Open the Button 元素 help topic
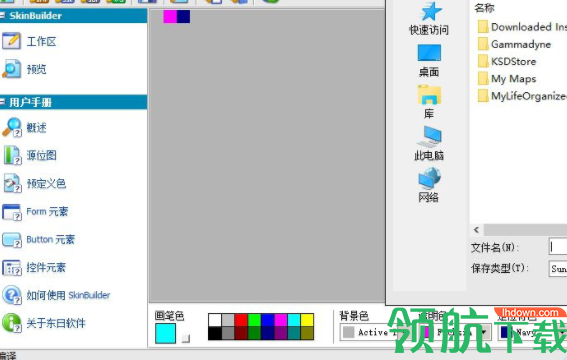This screenshot has height=360, width=567. tap(39, 239)
